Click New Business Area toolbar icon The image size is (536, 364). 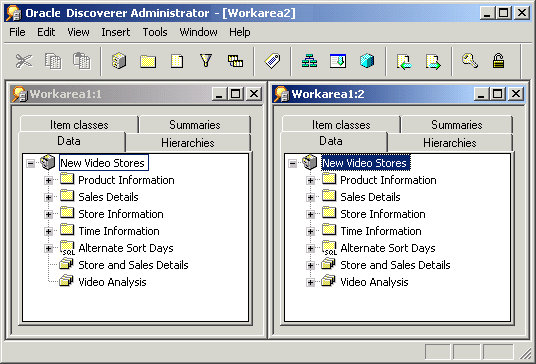(x=119, y=62)
